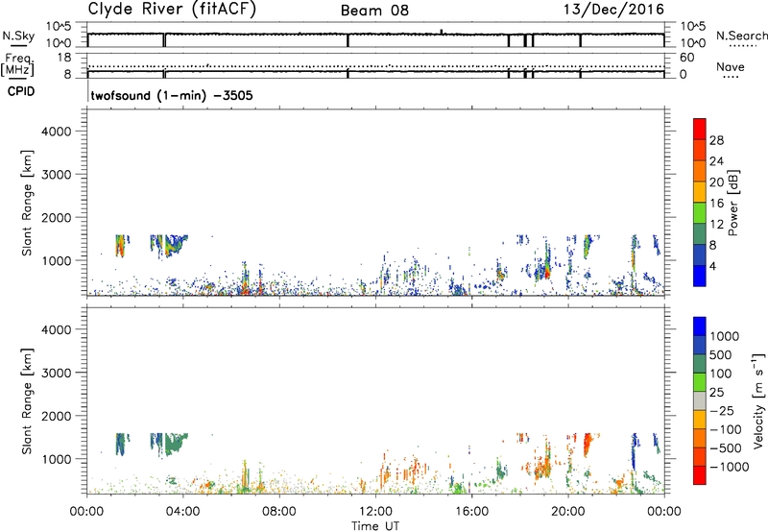The image size is (768, 532).
Task: Select the 'Beam 08' heading
Action: 374,11
